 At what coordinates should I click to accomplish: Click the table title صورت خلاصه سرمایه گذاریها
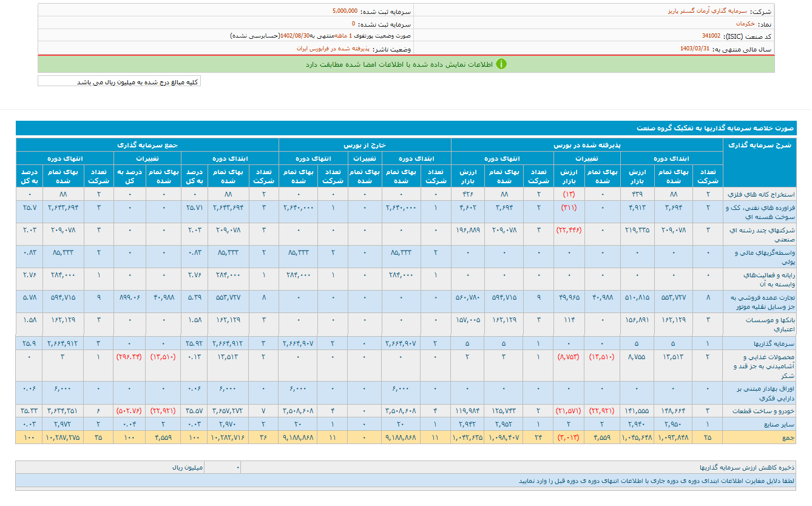point(716,128)
